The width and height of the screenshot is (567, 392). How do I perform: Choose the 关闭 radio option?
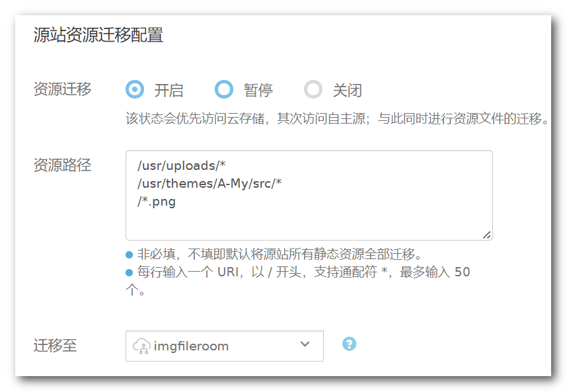(x=313, y=89)
